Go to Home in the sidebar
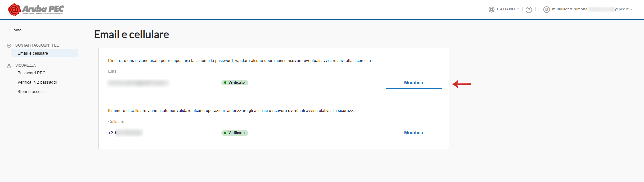 [16, 30]
